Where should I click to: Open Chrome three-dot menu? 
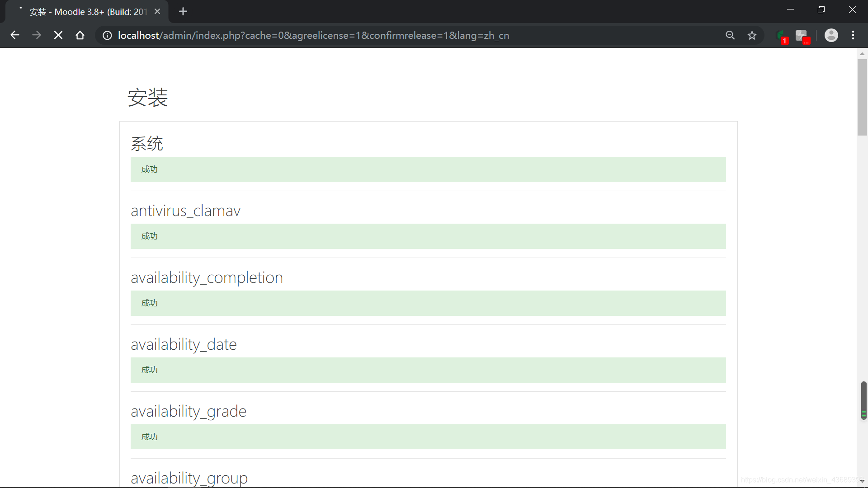(x=853, y=35)
